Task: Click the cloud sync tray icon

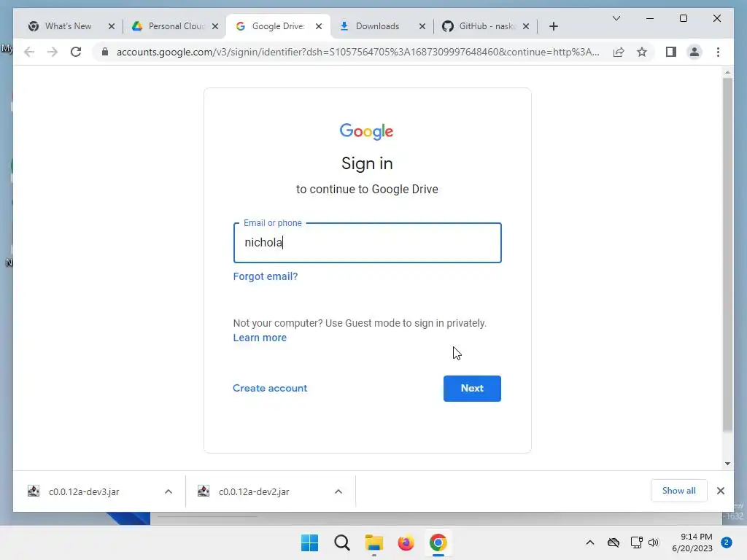Action: click(x=613, y=542)
